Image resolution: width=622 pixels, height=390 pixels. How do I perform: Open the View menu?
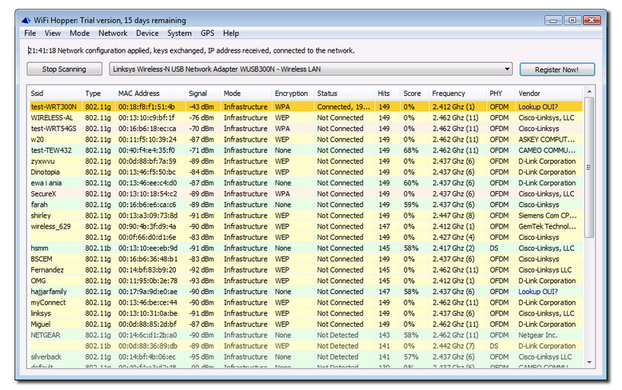tap(52, 33)
